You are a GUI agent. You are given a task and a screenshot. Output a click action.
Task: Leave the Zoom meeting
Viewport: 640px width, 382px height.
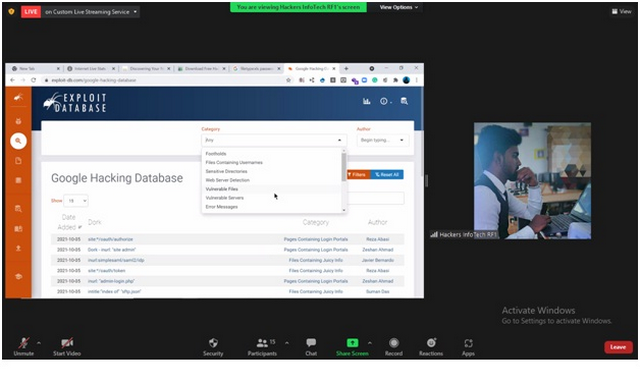618,347
